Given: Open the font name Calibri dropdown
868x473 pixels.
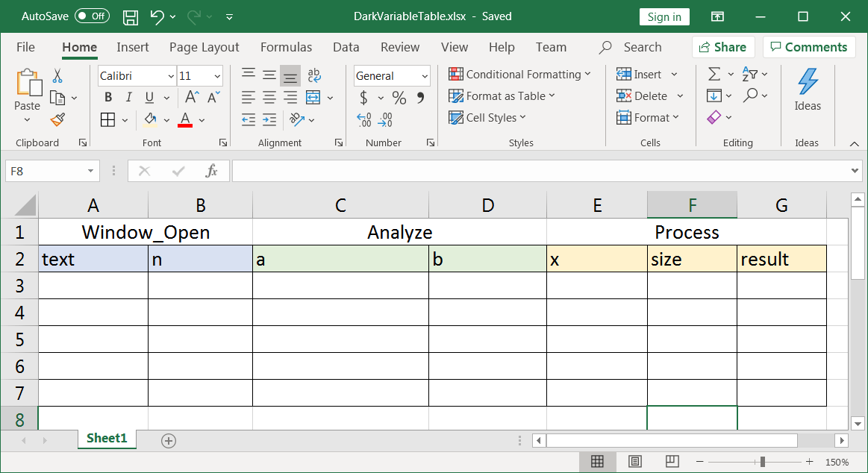Looking at the screenshot, I should (x=171, y=76).
